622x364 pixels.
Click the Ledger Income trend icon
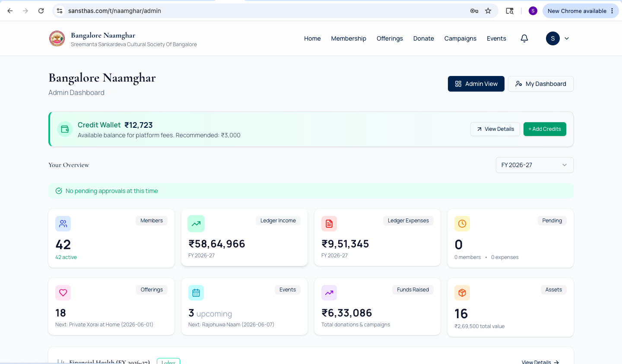click(x=196, y=224)
